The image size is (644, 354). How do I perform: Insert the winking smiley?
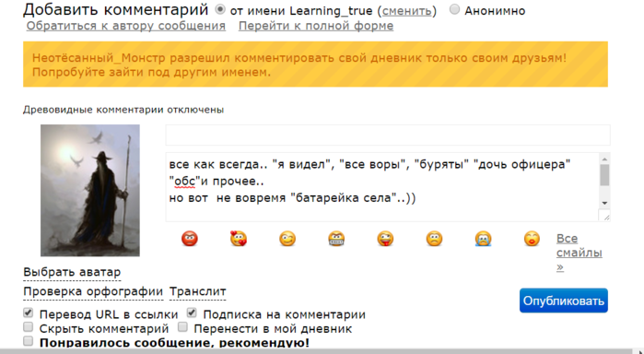pyautogui.click(x=287, y=239)
